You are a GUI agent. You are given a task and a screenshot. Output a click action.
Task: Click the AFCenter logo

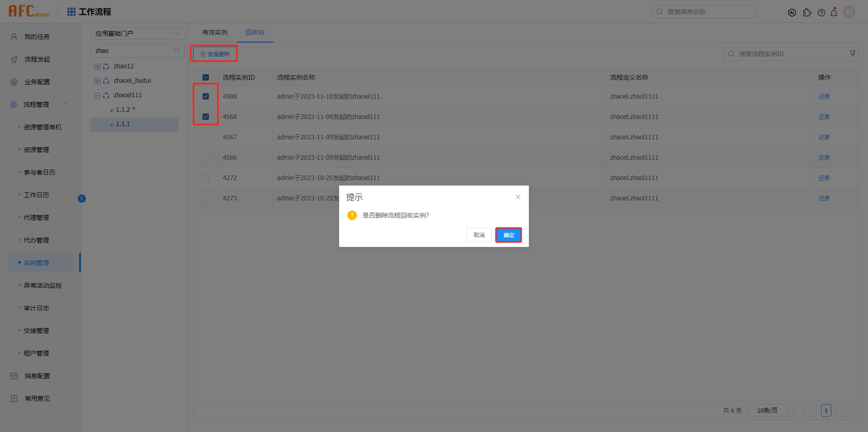coord(28,11)
